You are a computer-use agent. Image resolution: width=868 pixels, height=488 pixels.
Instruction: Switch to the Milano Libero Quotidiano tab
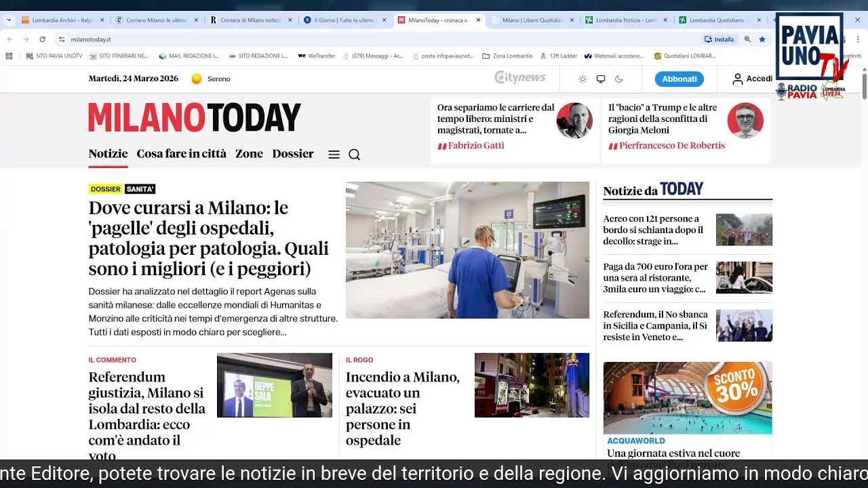[x=532, y=20]
